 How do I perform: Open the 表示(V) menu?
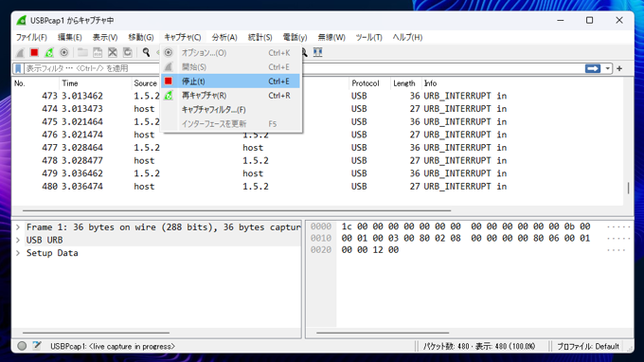105,37
